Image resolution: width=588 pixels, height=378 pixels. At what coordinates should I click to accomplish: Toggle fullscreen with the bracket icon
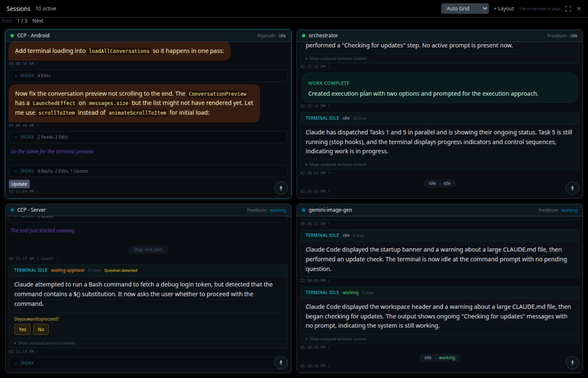click(x=568, y=8)
